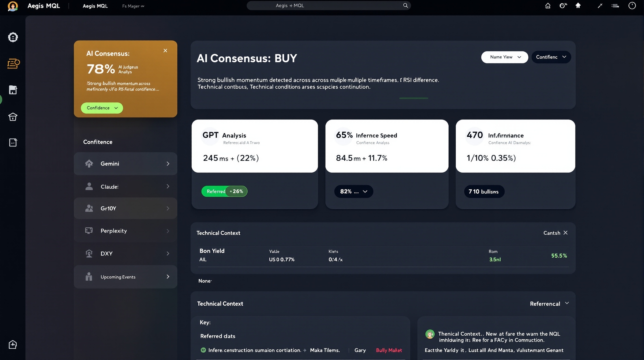Image resolution: width=644 pixels, height=360 pixels.
Task: Click the 7 10 bullisws button
Action: [484, 191]
